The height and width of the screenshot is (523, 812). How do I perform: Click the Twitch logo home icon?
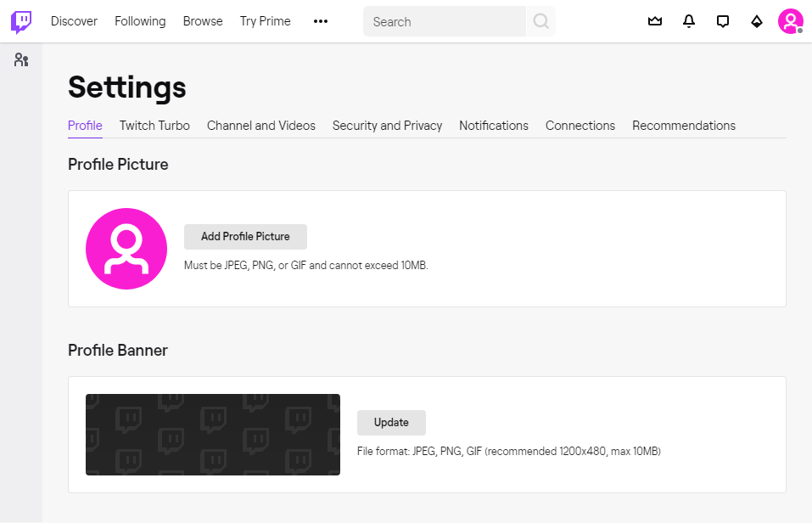(21, 21)
